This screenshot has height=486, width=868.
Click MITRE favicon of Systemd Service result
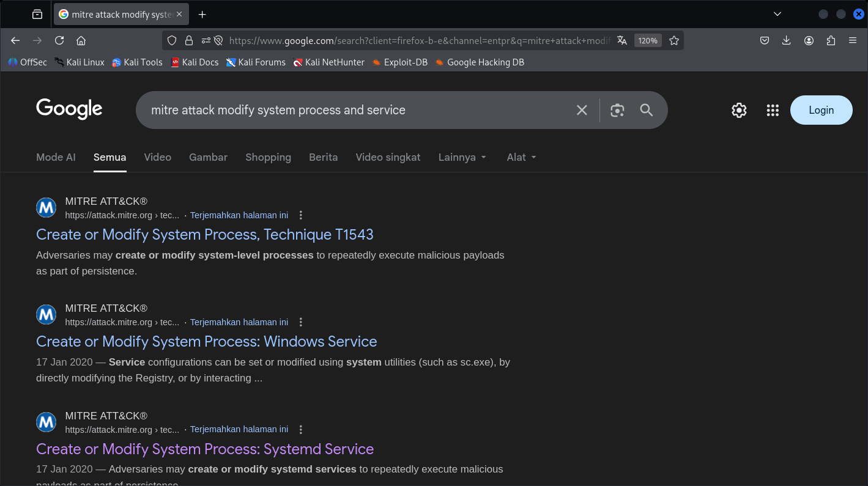click(46, 422)
